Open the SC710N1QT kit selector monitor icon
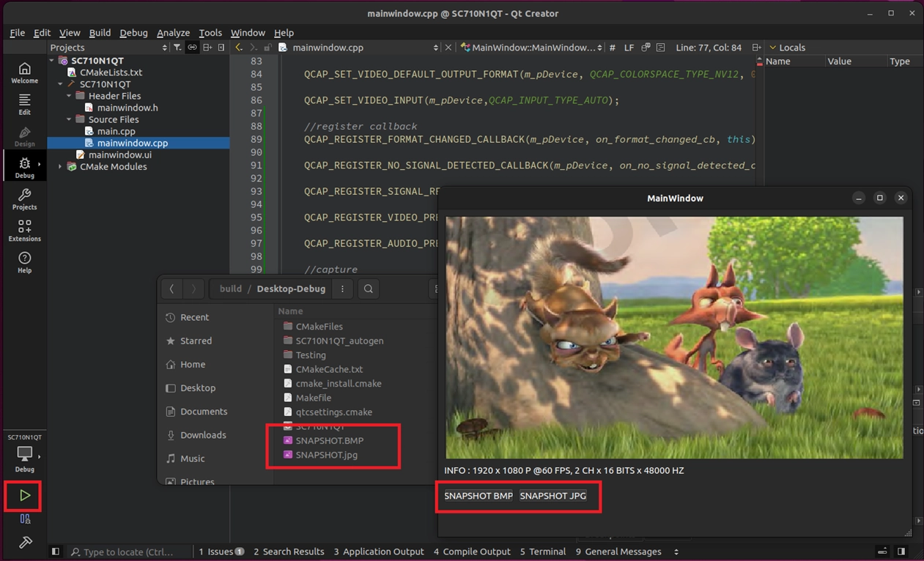 click(24, 454)
